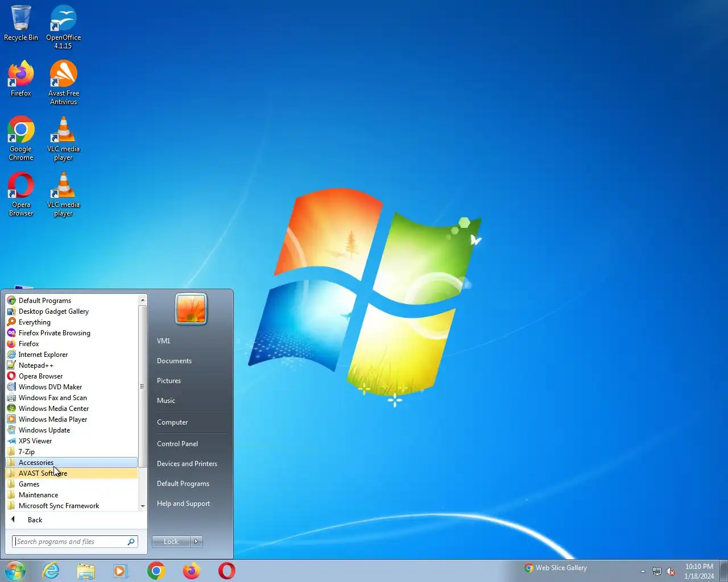Click the programs list scrollbar thumb

142,386
